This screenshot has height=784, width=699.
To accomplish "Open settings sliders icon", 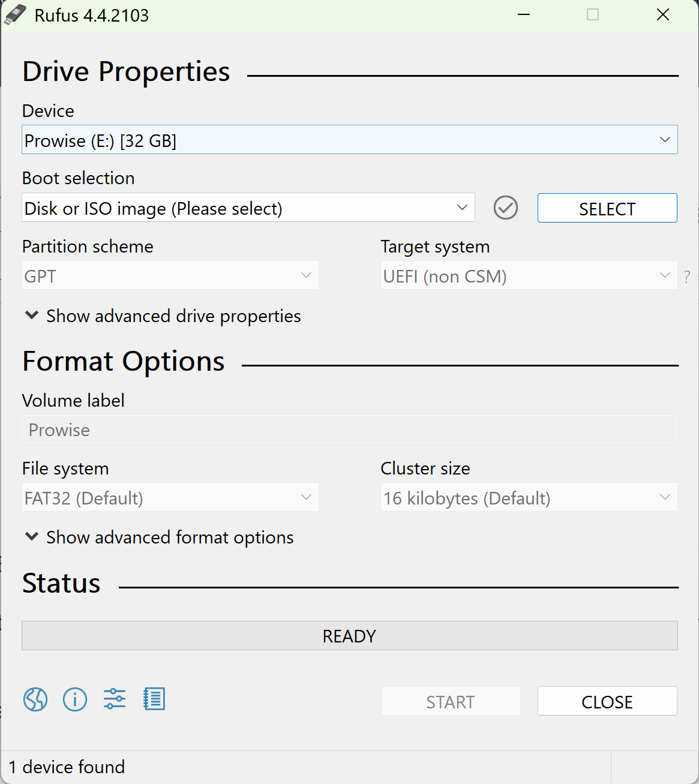I will click(115, 699).
